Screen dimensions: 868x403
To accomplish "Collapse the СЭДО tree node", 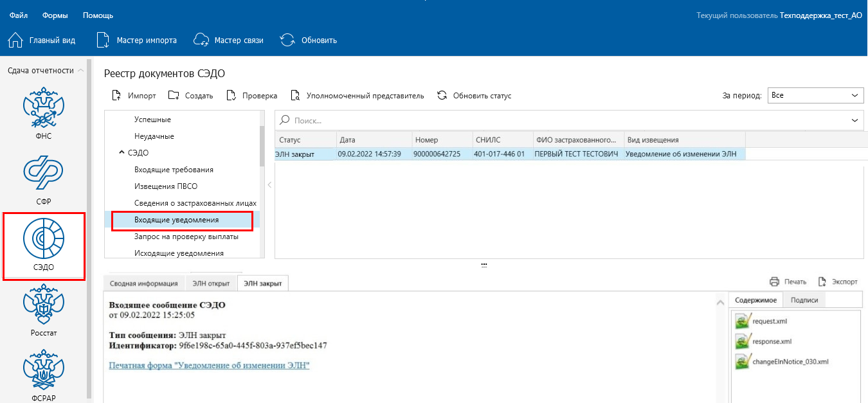I will pos(122,153).
